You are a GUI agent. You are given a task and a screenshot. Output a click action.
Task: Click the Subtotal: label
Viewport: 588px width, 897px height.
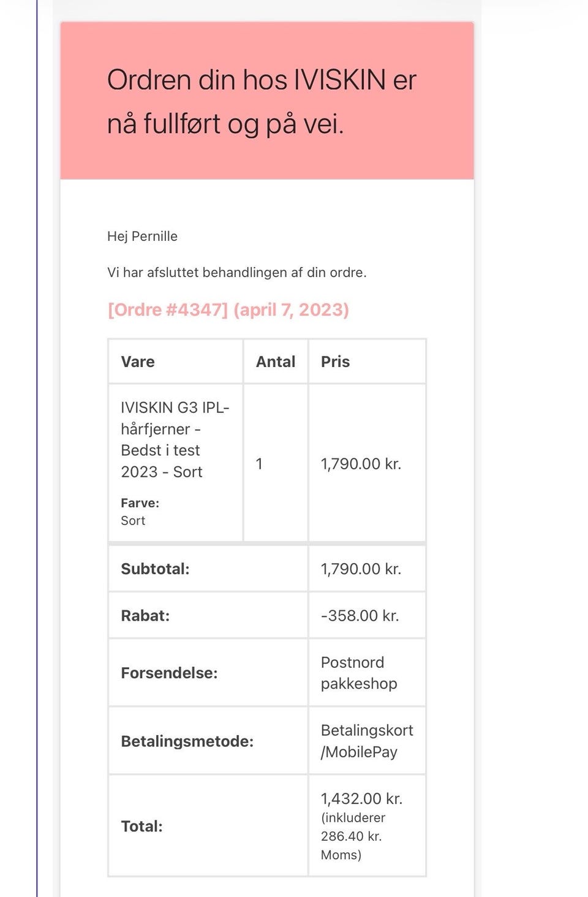(155, 569)
